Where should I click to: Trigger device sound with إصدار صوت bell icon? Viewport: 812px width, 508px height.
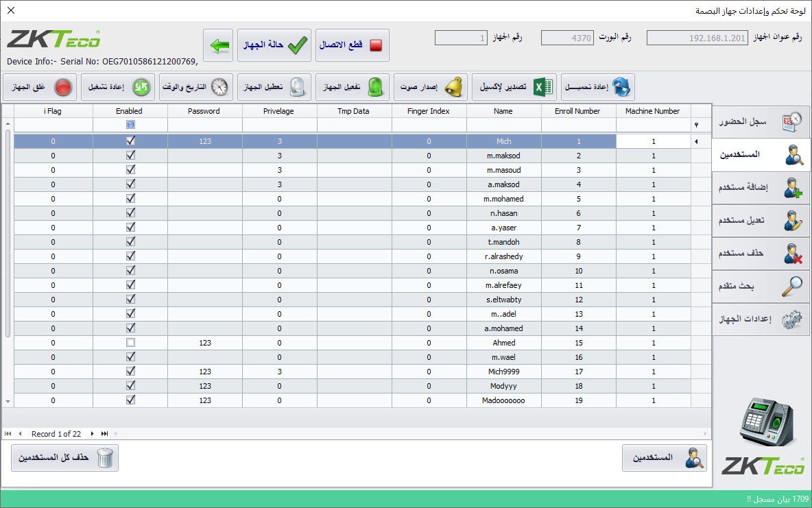(453, 87)
